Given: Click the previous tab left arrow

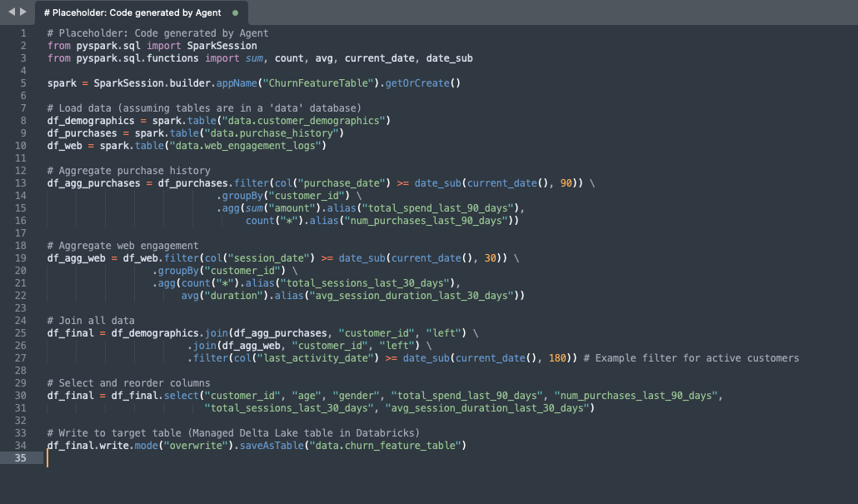Looking at the screenshot, I should (x=12, y=12).
